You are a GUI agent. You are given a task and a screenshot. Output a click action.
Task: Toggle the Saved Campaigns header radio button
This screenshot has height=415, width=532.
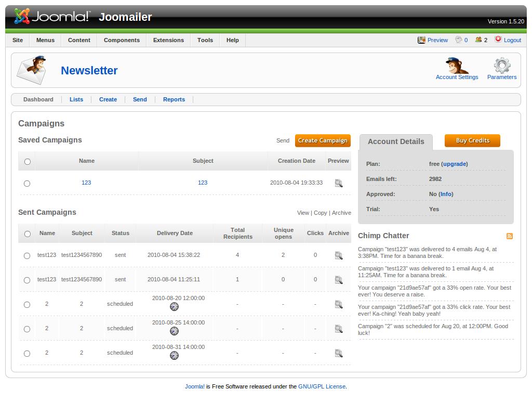pos(28,162)
